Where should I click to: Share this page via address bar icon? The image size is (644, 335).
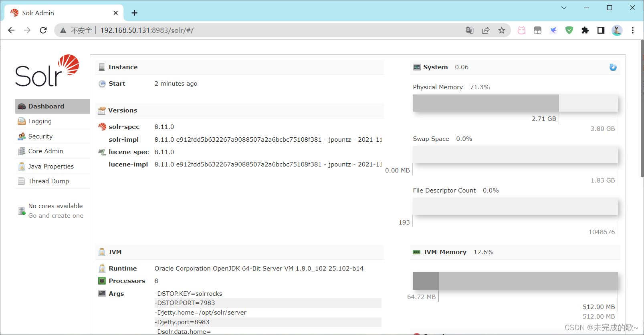[x=486, y=30]
